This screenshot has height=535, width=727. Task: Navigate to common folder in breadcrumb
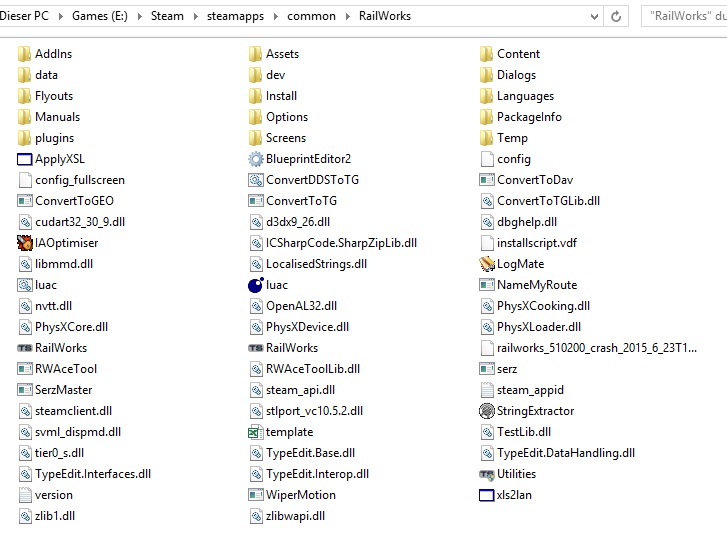[311, 16]
